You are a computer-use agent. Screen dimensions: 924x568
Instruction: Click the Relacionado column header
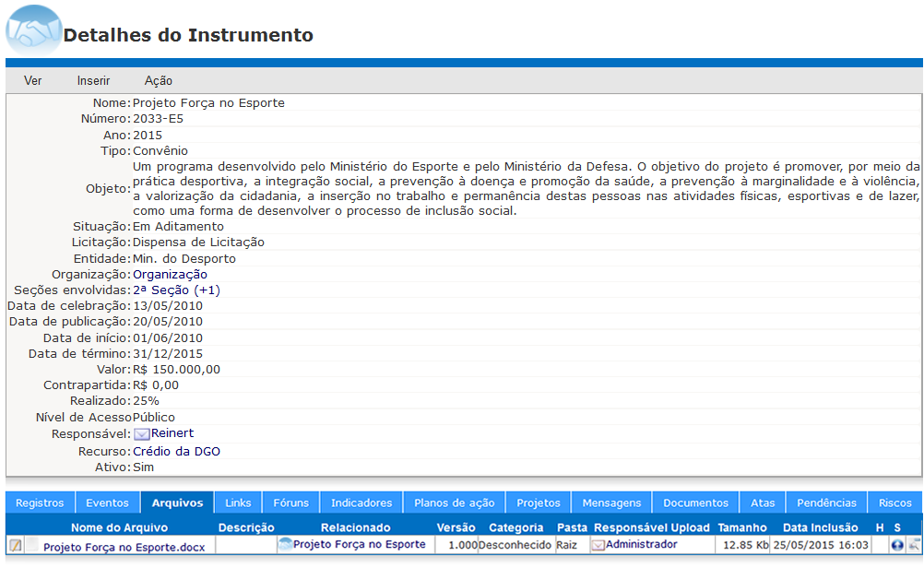[x=355, y=528]
